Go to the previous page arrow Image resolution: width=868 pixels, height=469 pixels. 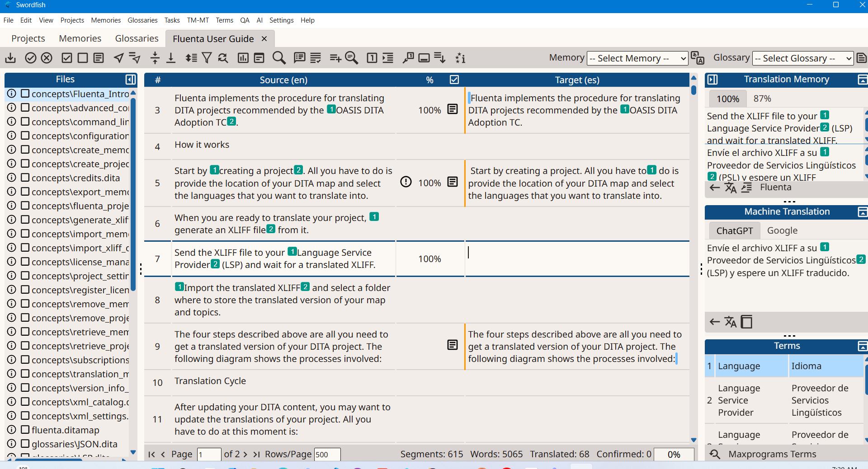click(163, 454)
